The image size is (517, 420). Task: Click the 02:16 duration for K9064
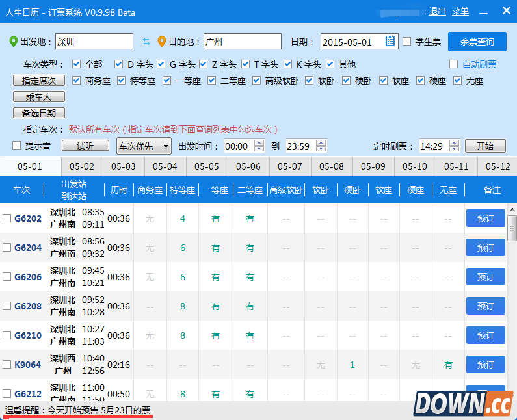pyautogui.click(x=119, y=365)
